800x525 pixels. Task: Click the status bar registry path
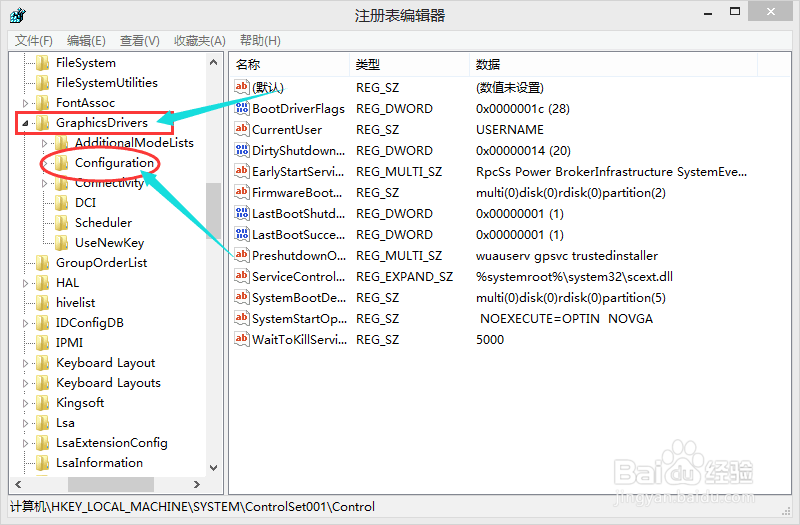[x=192, y=507]
